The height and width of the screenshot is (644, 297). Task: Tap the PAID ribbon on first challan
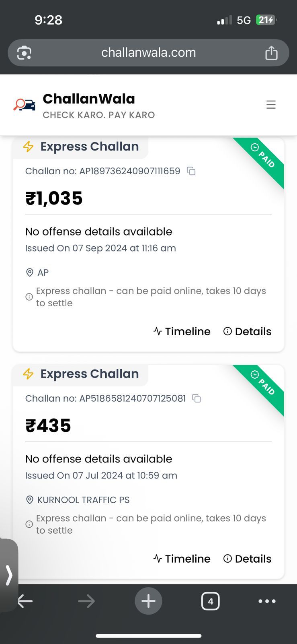pos(264,157)
